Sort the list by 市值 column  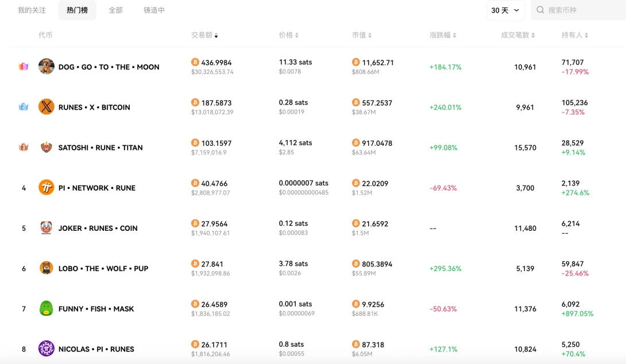click(x=361, y=36)
